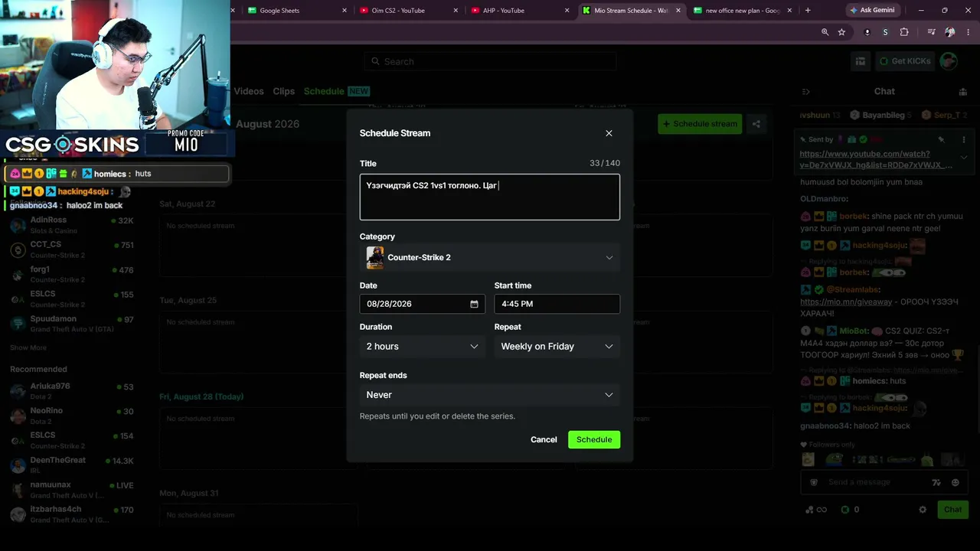Open the Repeat ends dropdown showing Never
Viewport: 980px width, 551px height.
click(x=490, y=395)
